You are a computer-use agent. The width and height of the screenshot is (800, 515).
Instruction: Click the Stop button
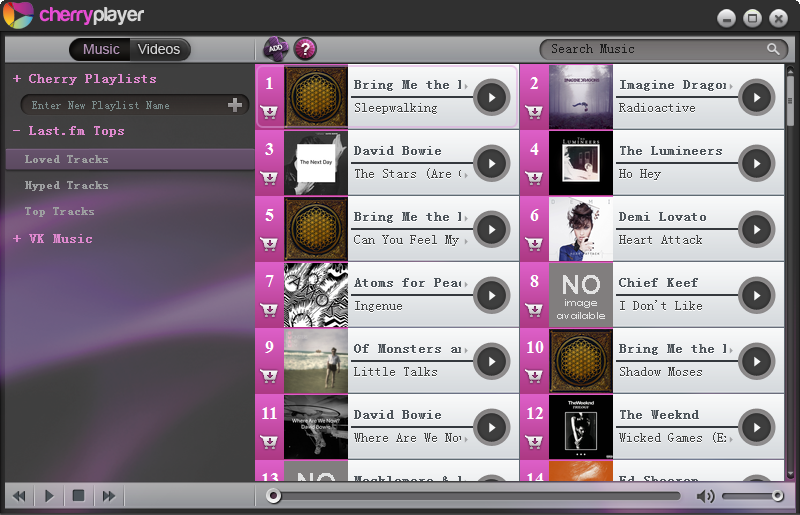(x=78, y=496)
